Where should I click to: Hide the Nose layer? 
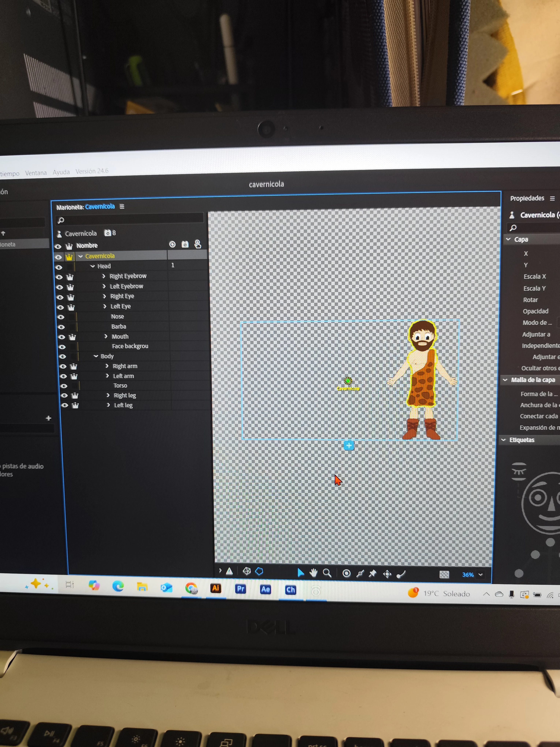[61, 317]
